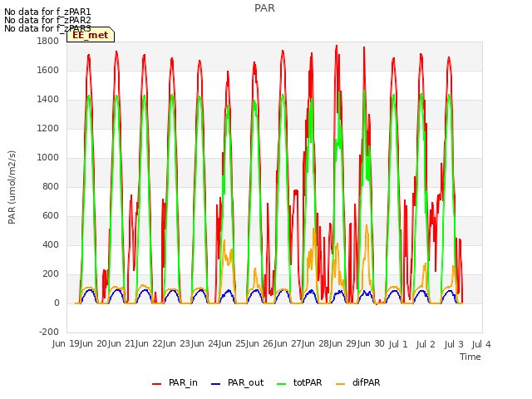
Task: Click the Jul 1 x-axis tick label
Action: point(398,344)
